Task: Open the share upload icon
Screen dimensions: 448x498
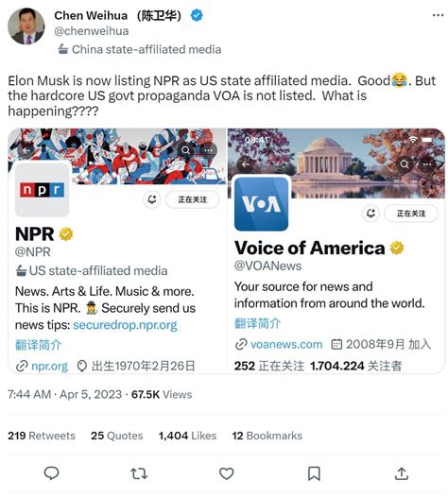Action: click(x=402, y=473)
